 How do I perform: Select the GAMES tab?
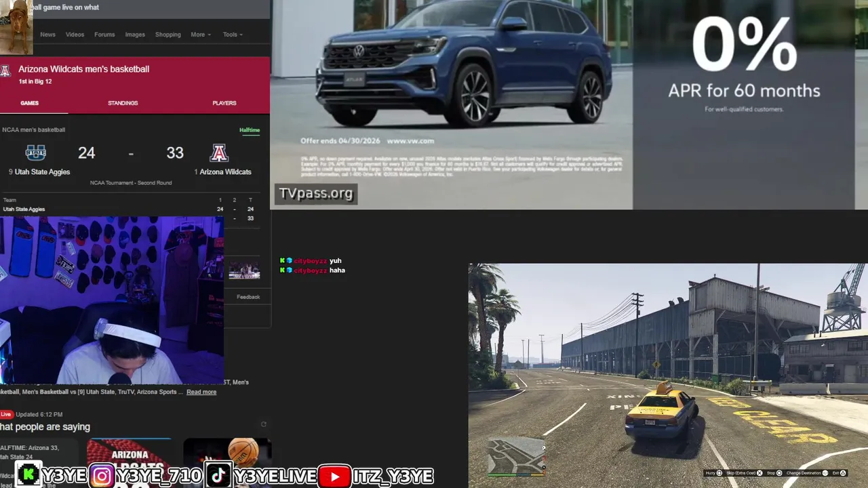point(29,103)
